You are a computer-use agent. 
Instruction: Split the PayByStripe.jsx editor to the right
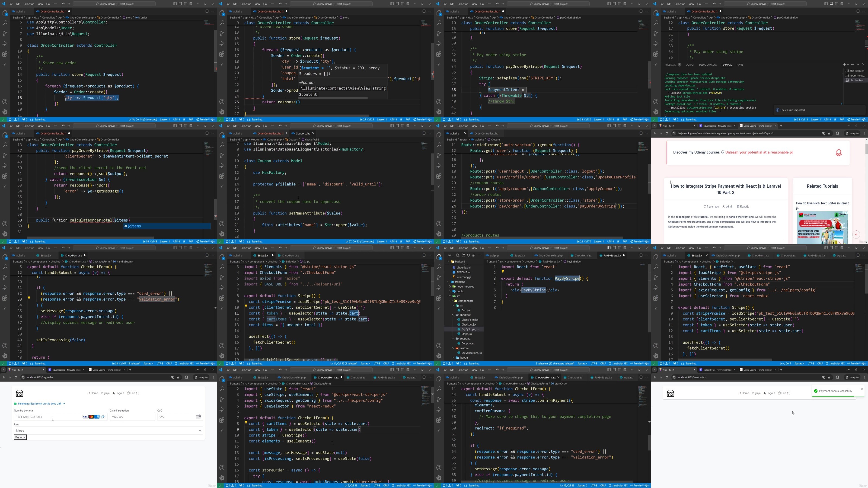(x=641, y=255)
